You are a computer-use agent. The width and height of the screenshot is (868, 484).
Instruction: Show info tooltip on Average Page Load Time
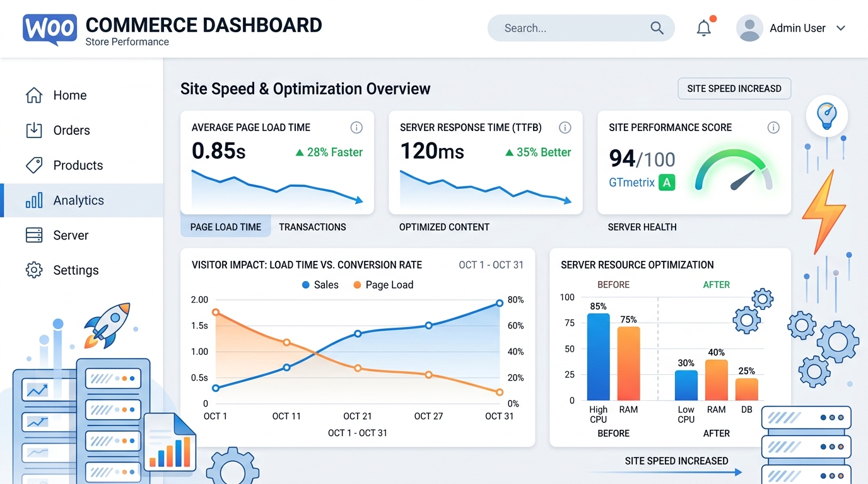point(356,127)
